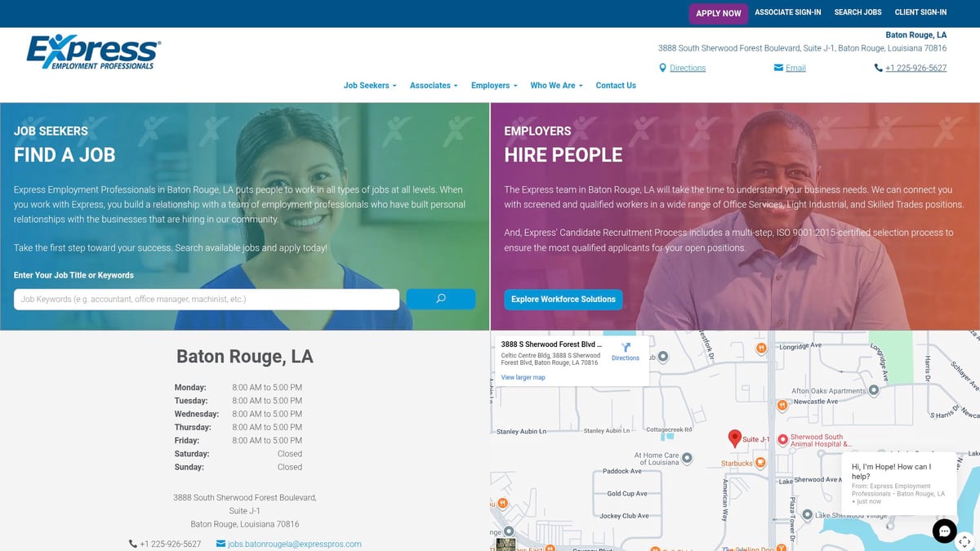Click the APPLY NOW button

(719, 13)
